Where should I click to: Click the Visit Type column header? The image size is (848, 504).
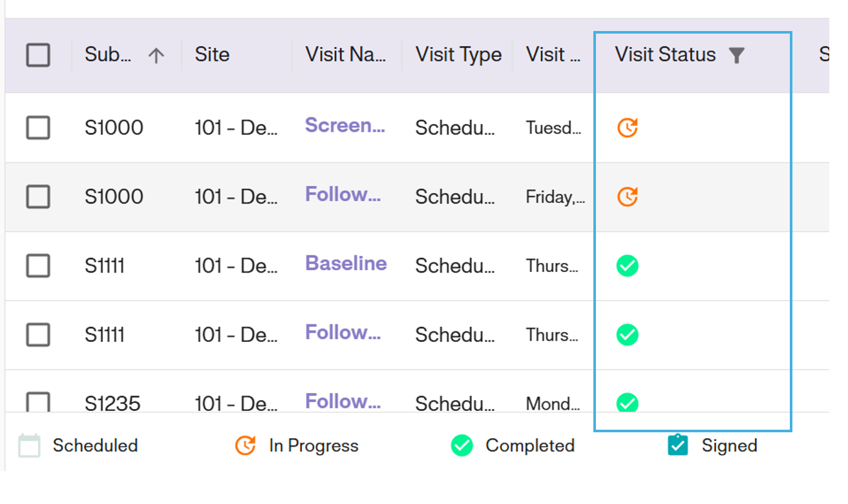tap(458, 55)
